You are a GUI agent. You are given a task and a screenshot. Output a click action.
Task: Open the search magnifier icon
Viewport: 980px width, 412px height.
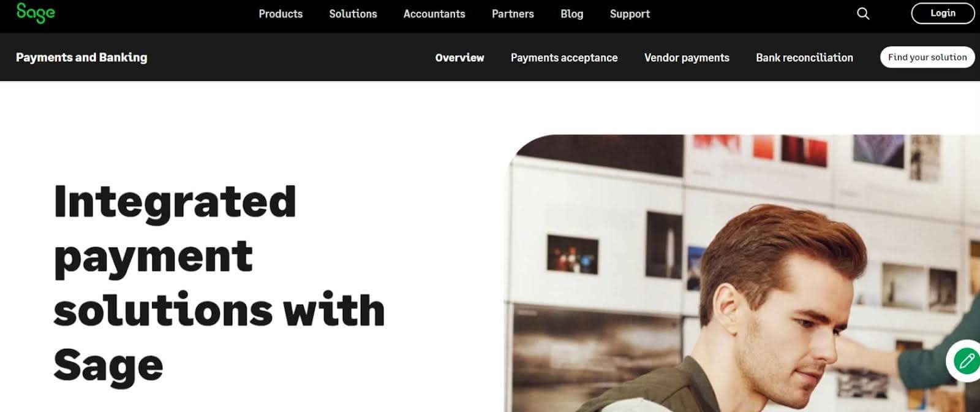[863, 13]
